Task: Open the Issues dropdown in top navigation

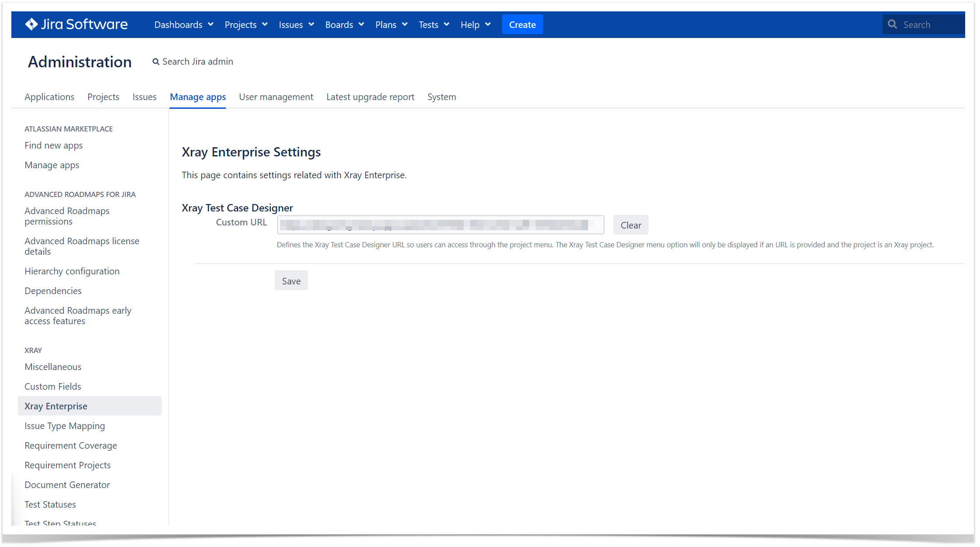Action: point(296,25)
